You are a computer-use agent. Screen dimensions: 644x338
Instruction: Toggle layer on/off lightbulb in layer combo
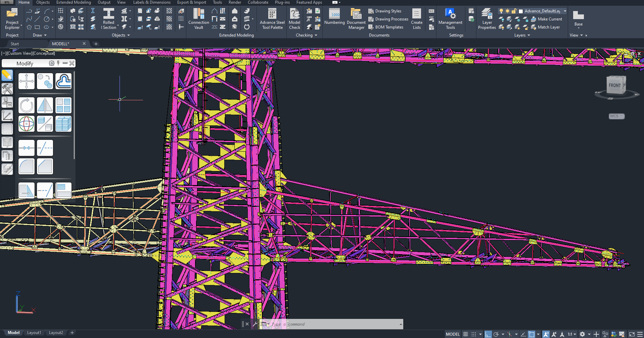coord(501,11)
